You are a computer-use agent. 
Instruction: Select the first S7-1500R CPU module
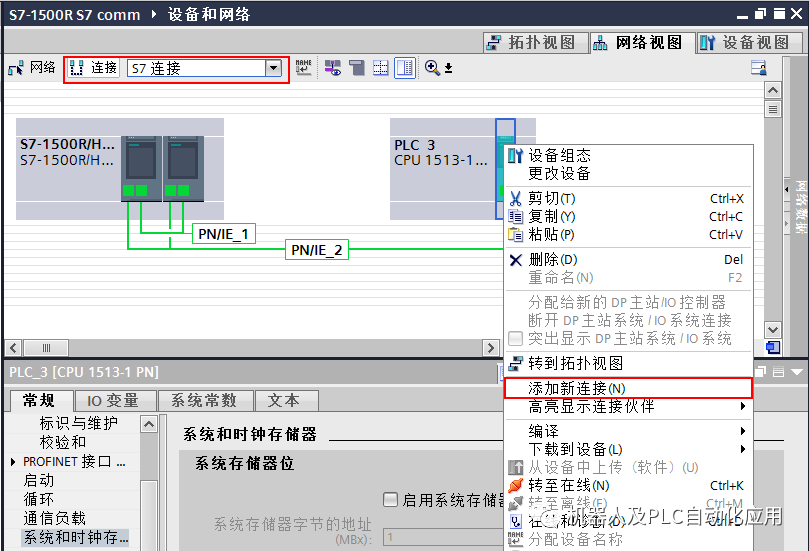pos(141,168)
